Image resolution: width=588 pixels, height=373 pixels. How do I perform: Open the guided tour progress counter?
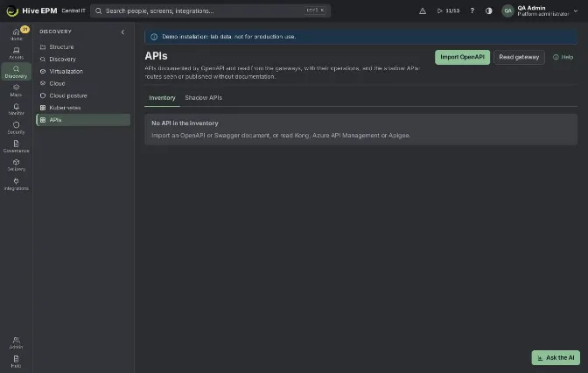[449, 11]
